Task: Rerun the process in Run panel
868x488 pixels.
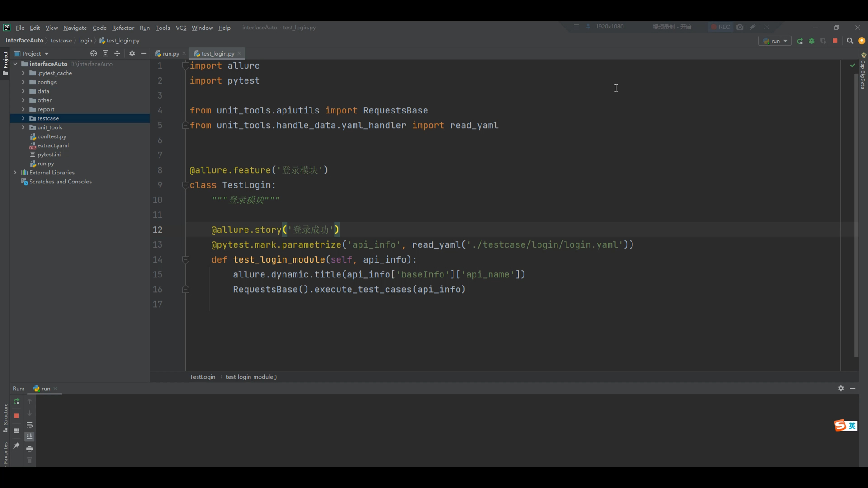Action: (16, 402)
